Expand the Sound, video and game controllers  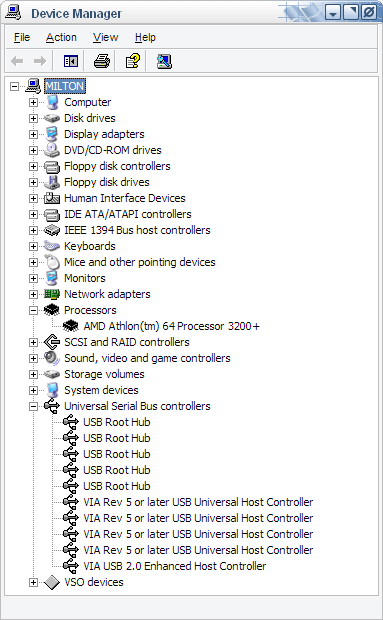[34, 358]
